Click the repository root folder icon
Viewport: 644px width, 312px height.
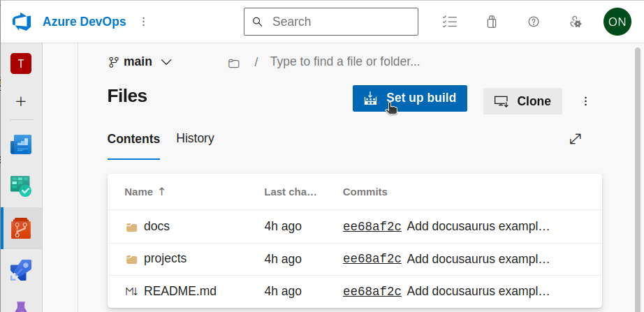(234, 63)
